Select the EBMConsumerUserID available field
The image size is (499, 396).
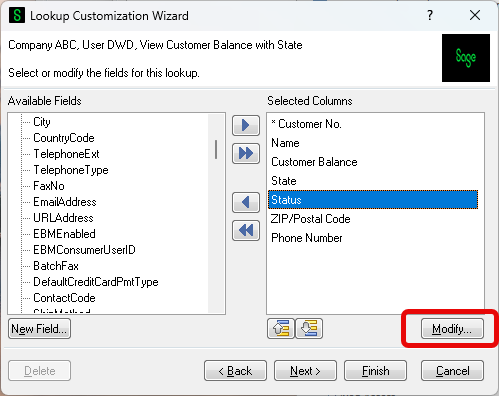(x=84, y=250)
